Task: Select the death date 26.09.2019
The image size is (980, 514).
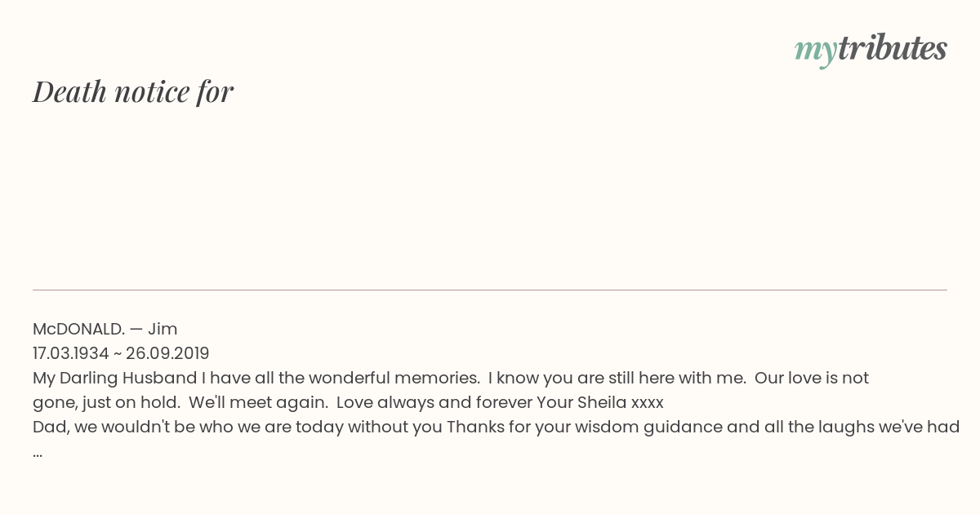Action: (167, 353)
